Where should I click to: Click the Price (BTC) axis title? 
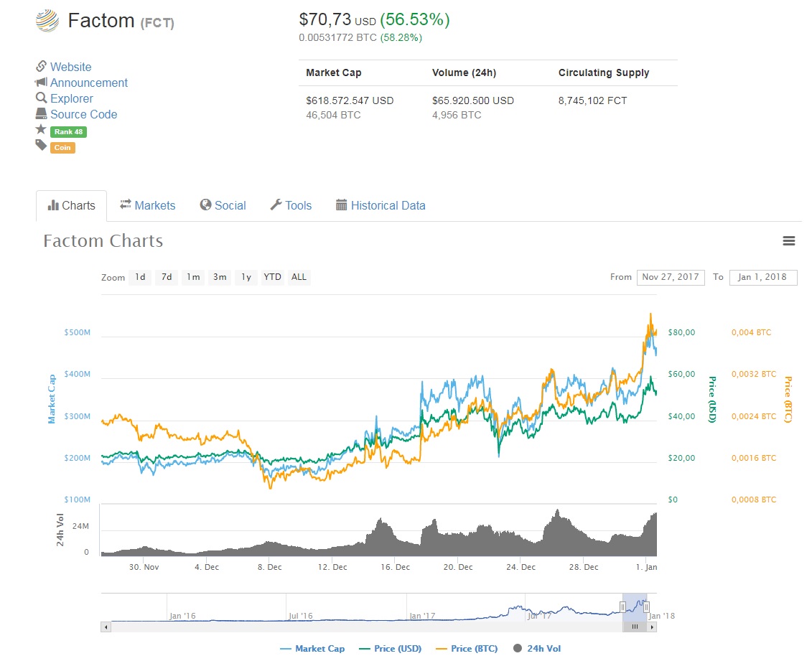pyautogui.click(x=788, y=399)
